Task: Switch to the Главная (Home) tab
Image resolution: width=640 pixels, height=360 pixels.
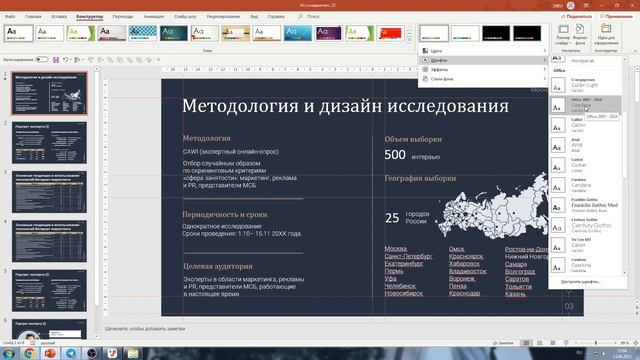Action: click(x=33, y=16)
